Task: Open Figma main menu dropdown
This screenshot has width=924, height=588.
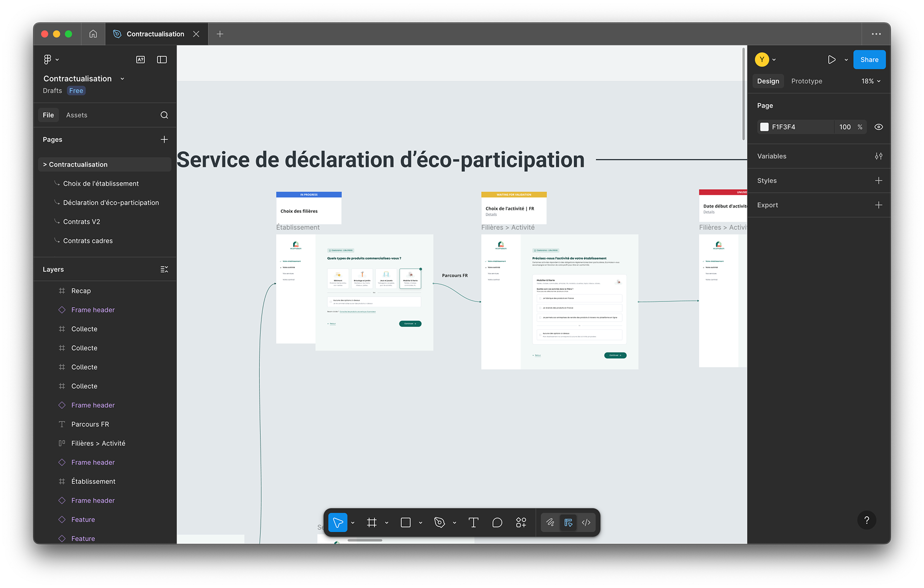Action: 51,60
